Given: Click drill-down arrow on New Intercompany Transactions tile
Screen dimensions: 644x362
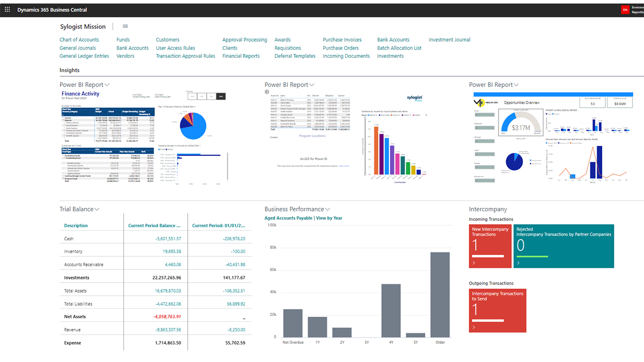Looking at the screenshot, I should 473,263.
